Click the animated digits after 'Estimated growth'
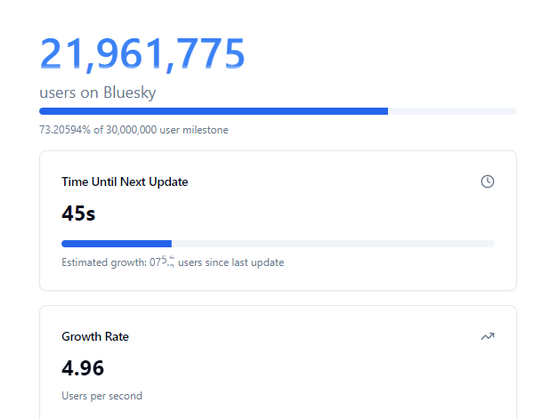 click(162, 262)
